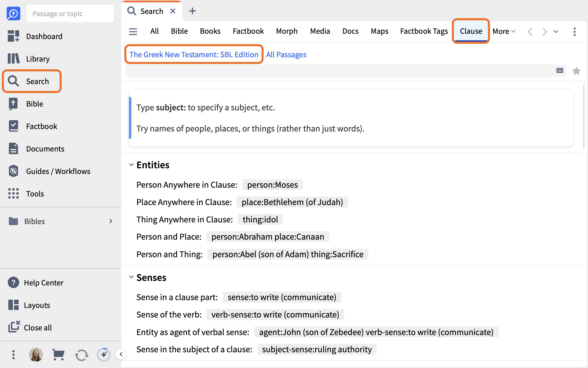Viewport: 588px width, 368px height.
Task: Switch to the Factbook Tags tab
Action: pyautogui.click(x=424, y=31)
